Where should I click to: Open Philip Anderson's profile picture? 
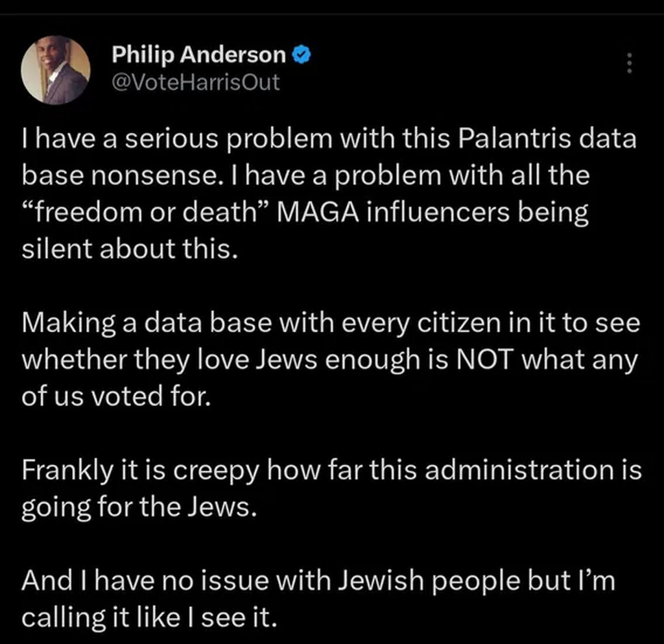[55, 70]
